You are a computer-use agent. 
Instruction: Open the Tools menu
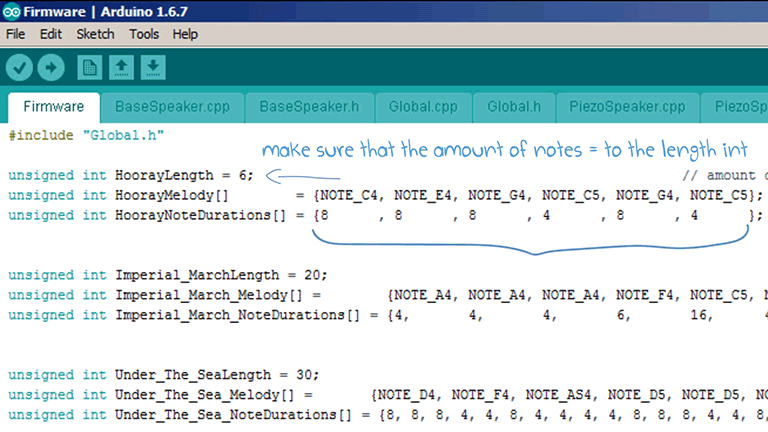click(144, 34)
